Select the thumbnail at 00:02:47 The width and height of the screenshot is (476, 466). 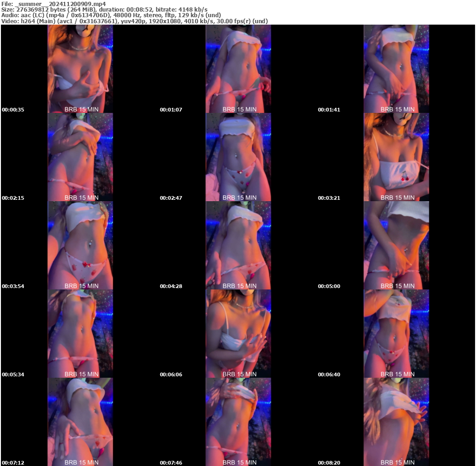(x=238, y=157)
